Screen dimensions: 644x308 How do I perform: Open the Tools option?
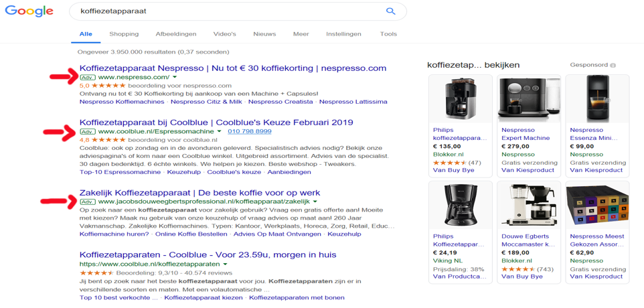point(388,34)
